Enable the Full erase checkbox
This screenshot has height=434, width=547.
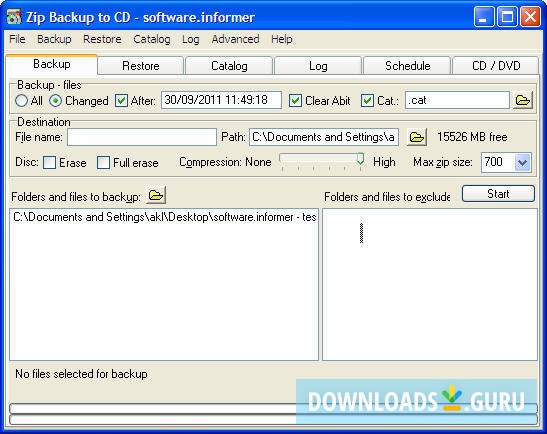pos(103,163)
